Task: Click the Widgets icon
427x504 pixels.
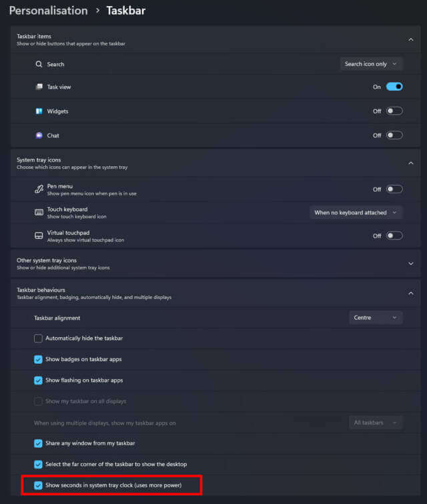Action: [39, 111]
